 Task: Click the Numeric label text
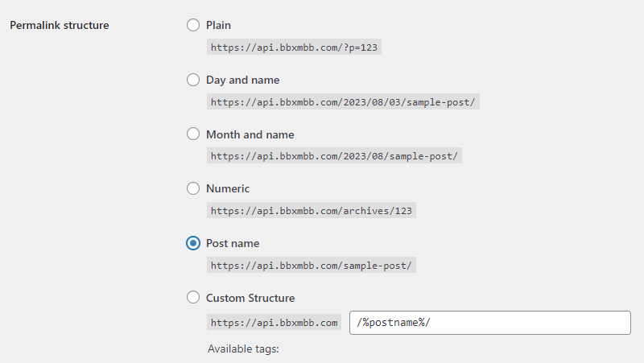[x=228, y=189]
